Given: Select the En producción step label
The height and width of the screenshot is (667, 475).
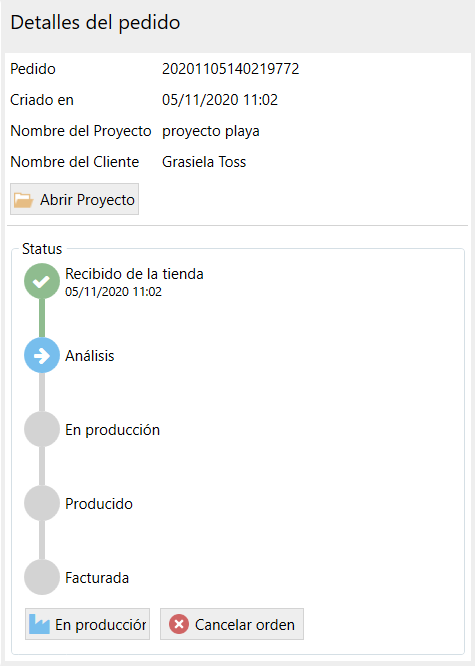Looking at the screenshot, I should (x=112, y=430).
